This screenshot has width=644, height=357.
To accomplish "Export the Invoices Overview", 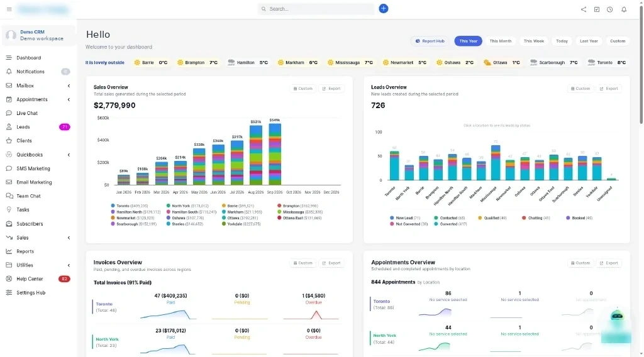I will (x=331, y=263).
